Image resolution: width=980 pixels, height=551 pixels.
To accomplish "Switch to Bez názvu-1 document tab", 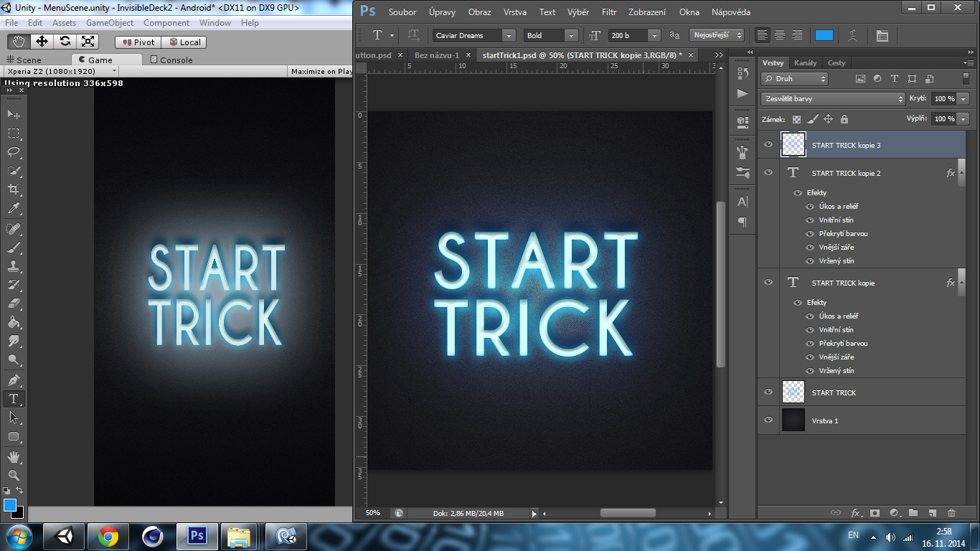I will point(436,55).
